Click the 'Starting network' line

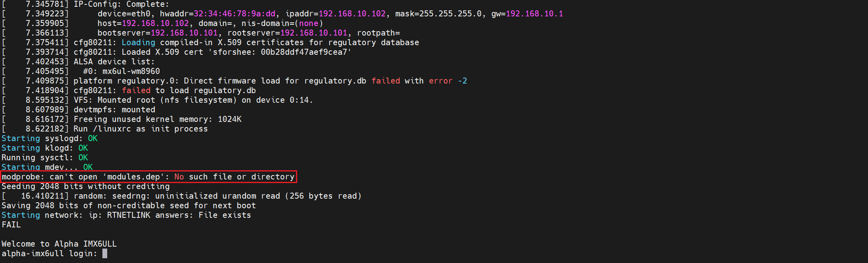coord(126,215)
